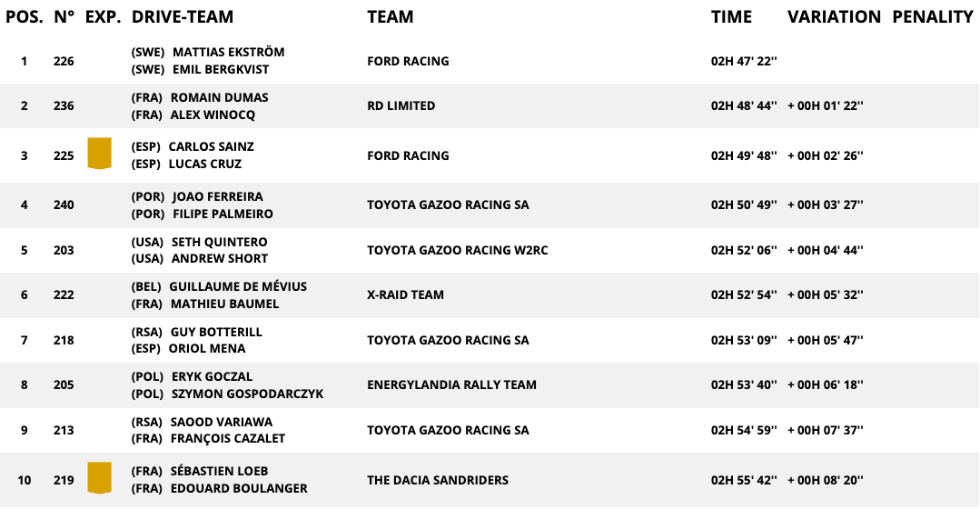This screenshot has width=980, height=509.
Task: Click Seth Quintero's time 02H 52' 06''
Action: pos(744,250)
